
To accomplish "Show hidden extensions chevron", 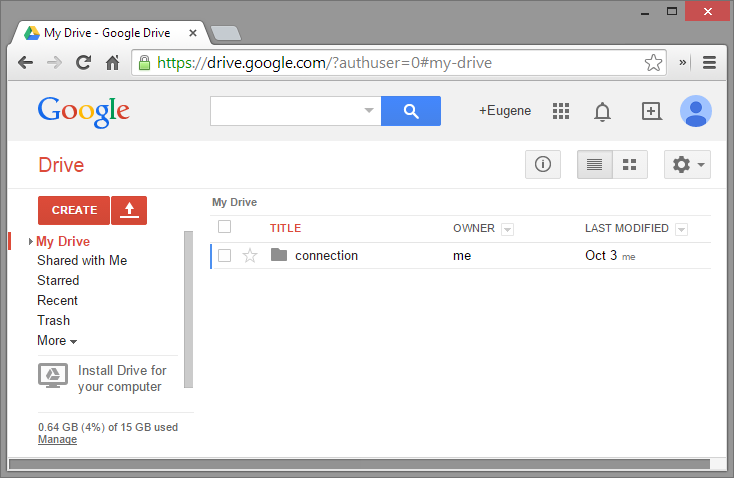I will coord(683,62).
